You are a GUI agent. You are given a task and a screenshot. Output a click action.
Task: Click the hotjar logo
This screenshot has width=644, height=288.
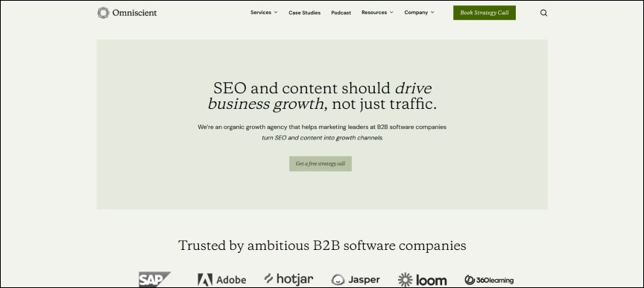(x=288, y=279)
